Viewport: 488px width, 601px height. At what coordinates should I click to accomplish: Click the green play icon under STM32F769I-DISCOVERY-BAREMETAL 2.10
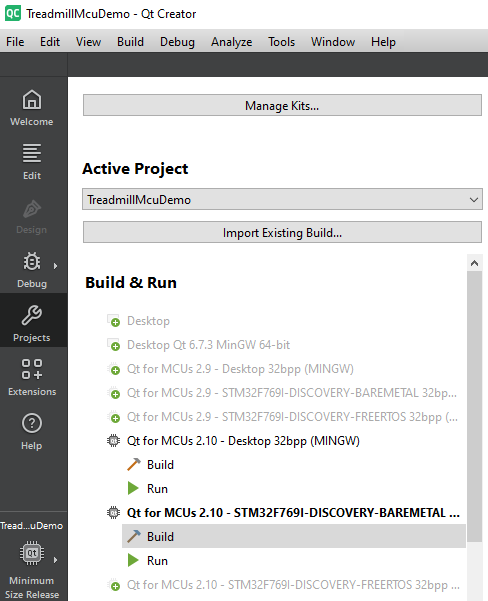pos(133,560)
